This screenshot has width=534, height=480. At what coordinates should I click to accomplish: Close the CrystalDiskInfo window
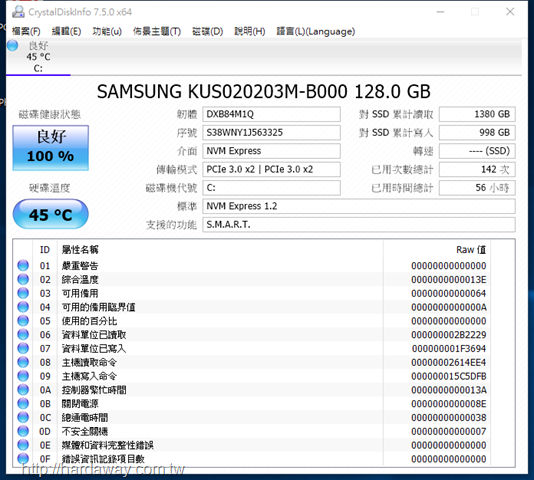coord(510,12)
